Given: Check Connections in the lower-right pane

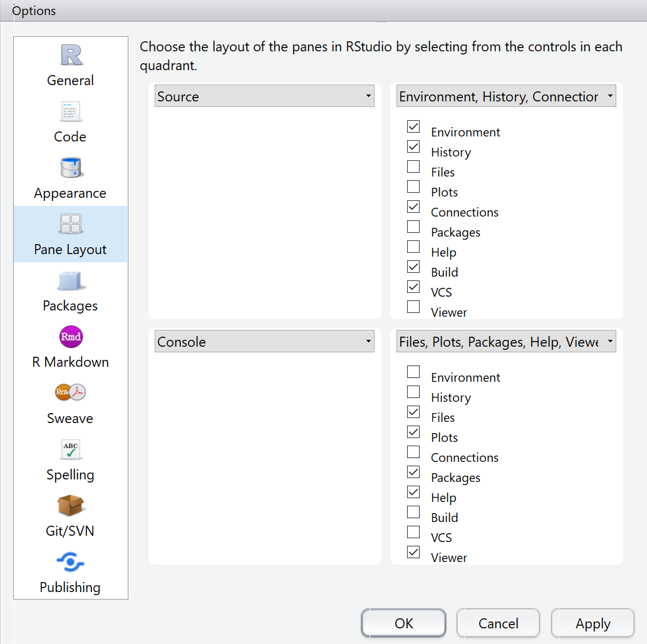Looking at the screenshot, I should pyautogui.click(x=413, y=452).
